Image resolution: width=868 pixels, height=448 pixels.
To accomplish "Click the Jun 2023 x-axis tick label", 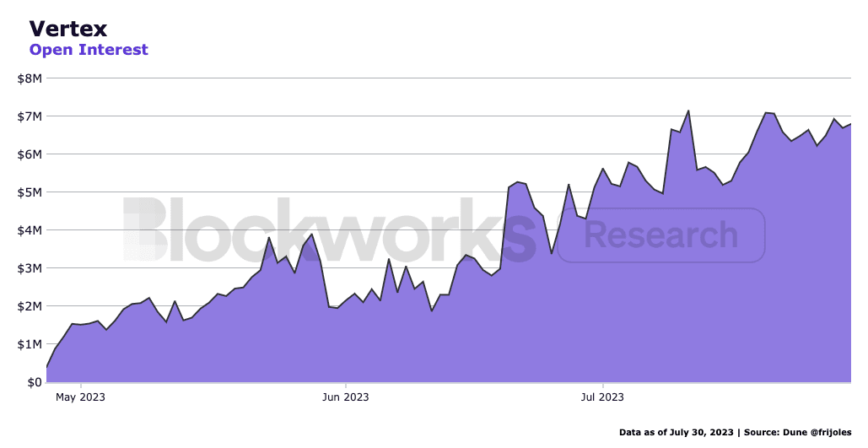I will point(345,397).
